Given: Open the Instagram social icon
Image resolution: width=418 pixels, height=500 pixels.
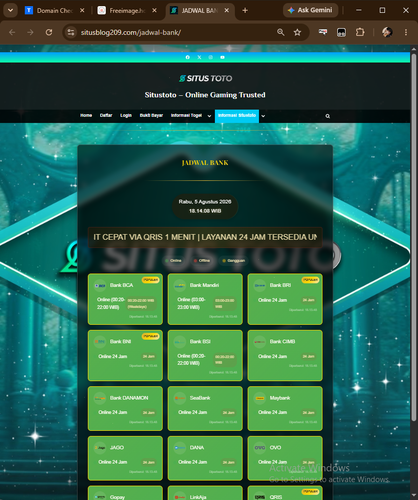Looking at the screenshot, I should pyautogui.click(x=211, y=57).
